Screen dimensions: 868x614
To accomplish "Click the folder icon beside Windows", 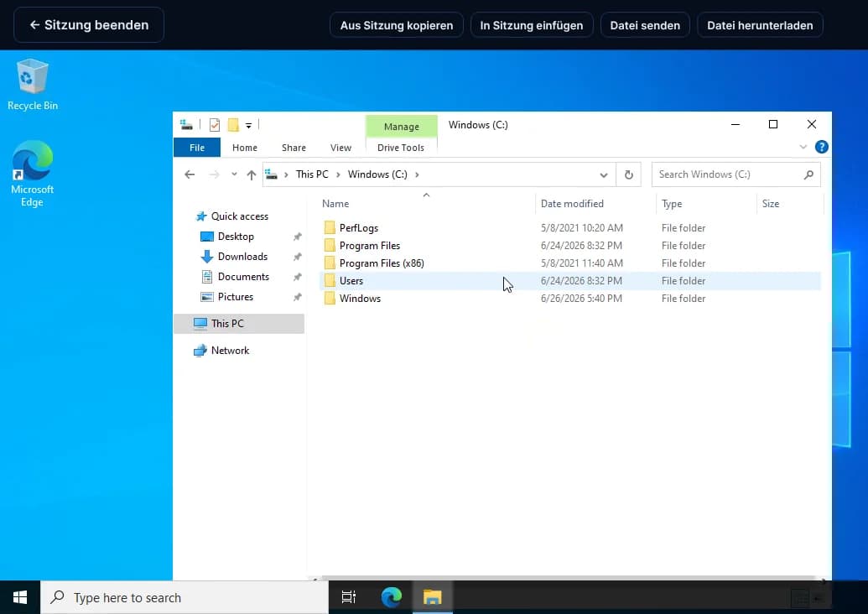I will tap(330, 299).
